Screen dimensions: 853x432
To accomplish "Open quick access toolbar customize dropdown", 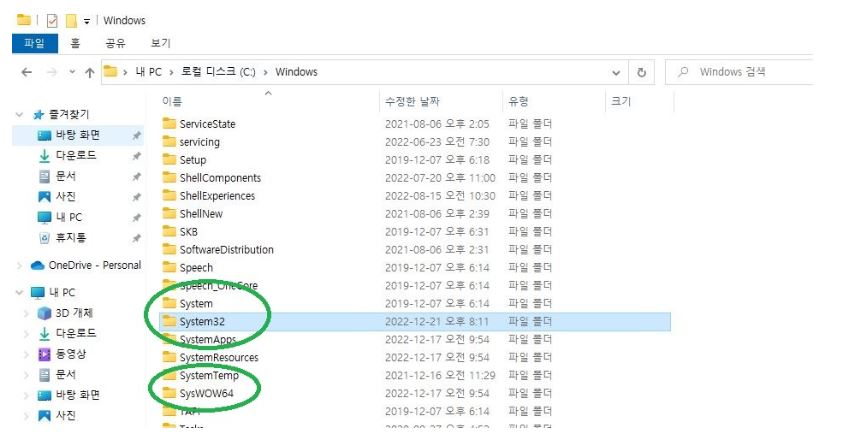I will coord(86,21).
